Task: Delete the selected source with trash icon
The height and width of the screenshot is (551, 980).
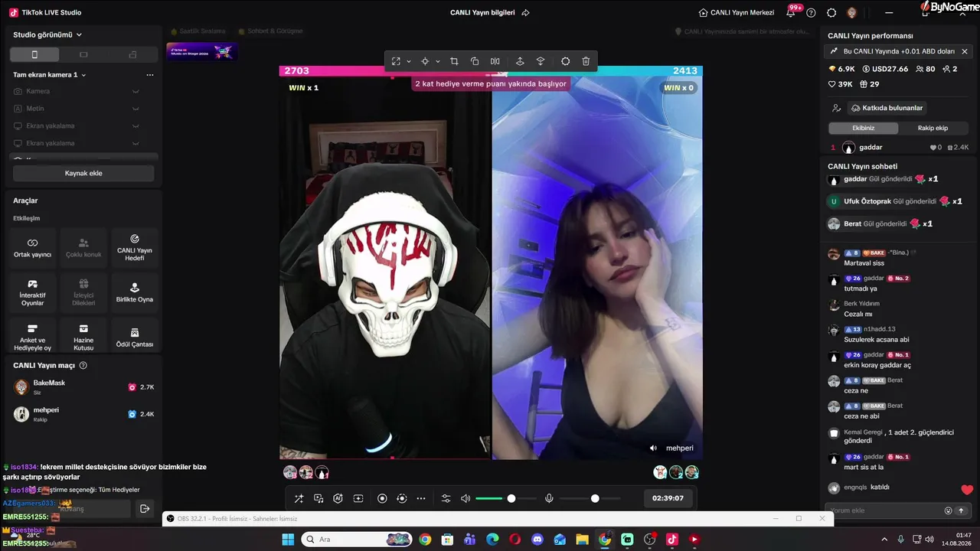Action: click(586, 61)
